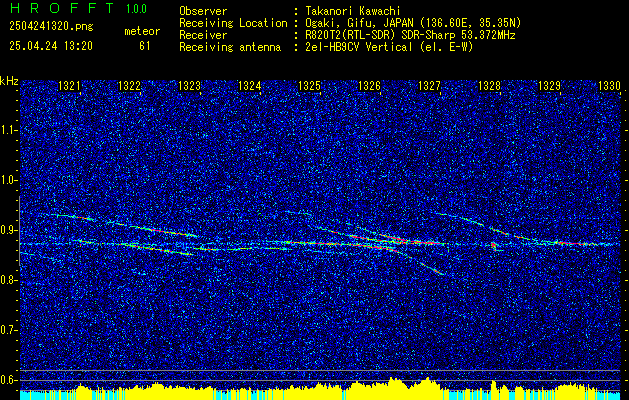
Task: Click the HROFFT title text
Action: 62,8
